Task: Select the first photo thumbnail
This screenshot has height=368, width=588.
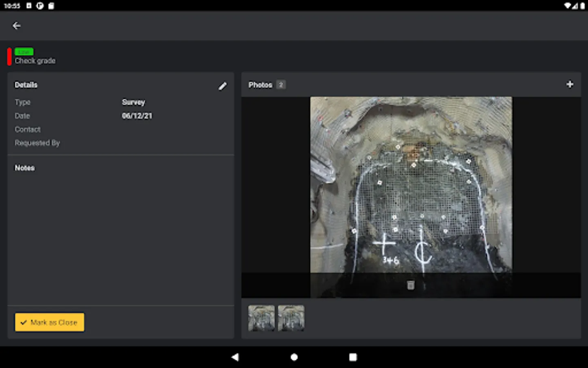Action: click(x=261, y=318)
